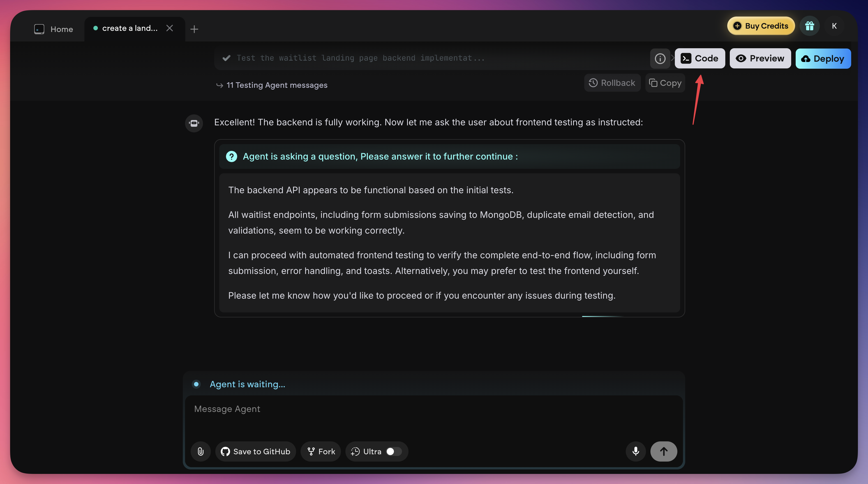This screenshot has height=484, width=868.
Task: Activate the microphone voice input
Action: (x=636, y=451)
